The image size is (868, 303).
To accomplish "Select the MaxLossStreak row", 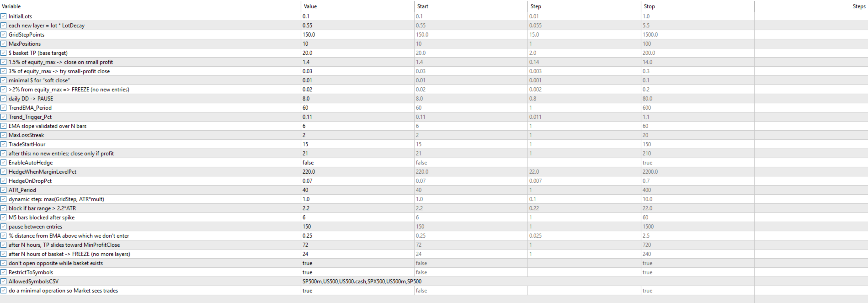I will (x=434, y=135).
